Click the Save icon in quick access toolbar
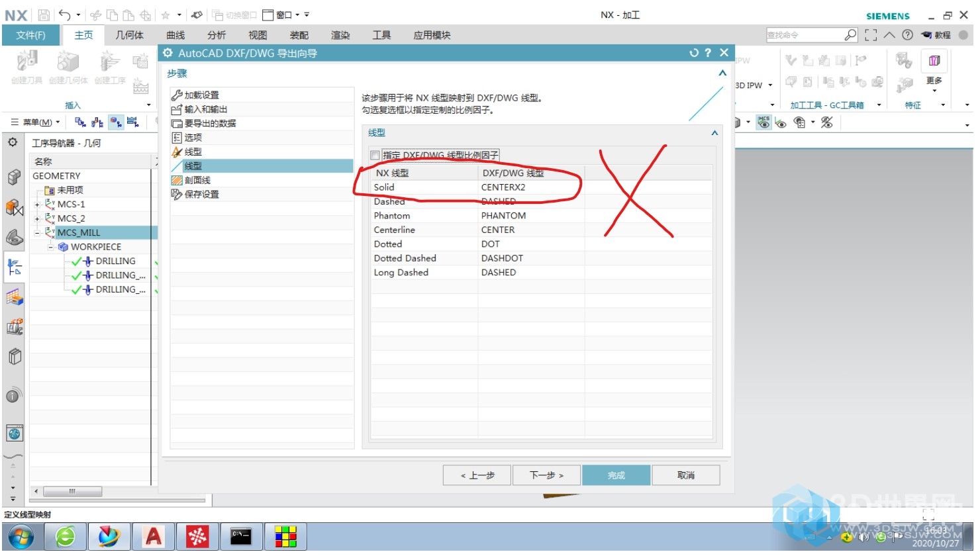 tap(44, 15)
